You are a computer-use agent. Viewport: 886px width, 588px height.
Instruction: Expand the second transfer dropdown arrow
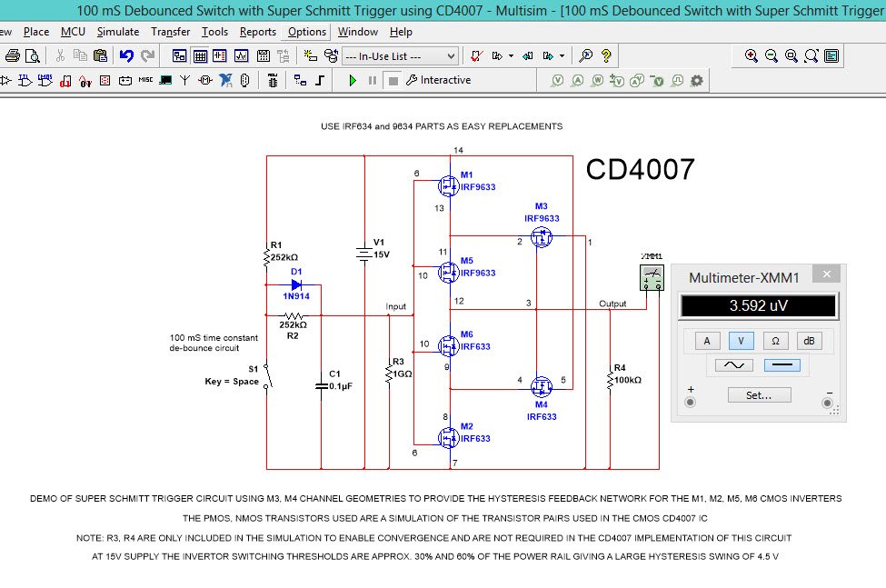(x=562, y=56)
